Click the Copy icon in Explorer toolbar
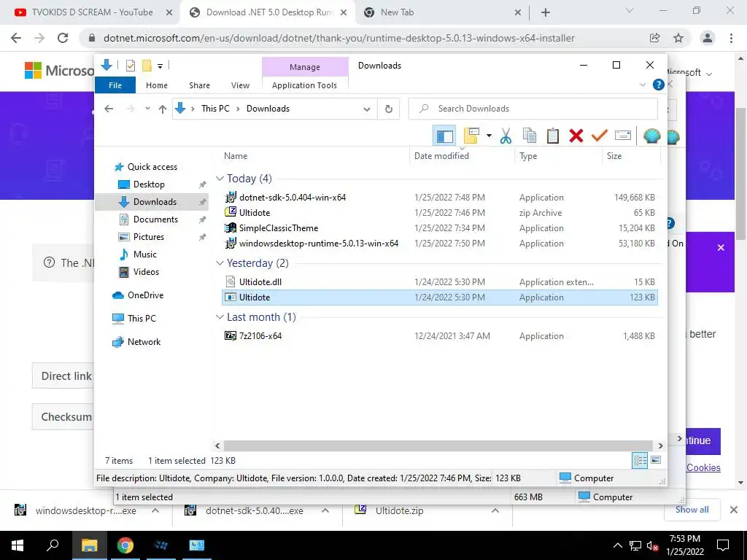747x560 pixels. click(x=530, y=136)
